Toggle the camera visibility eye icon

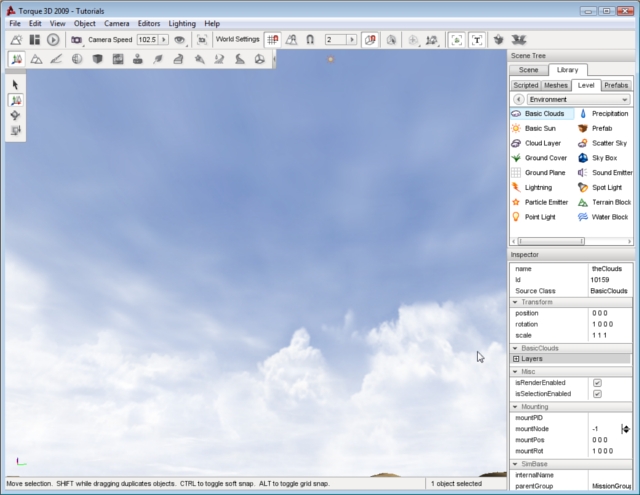coord(179,39)
